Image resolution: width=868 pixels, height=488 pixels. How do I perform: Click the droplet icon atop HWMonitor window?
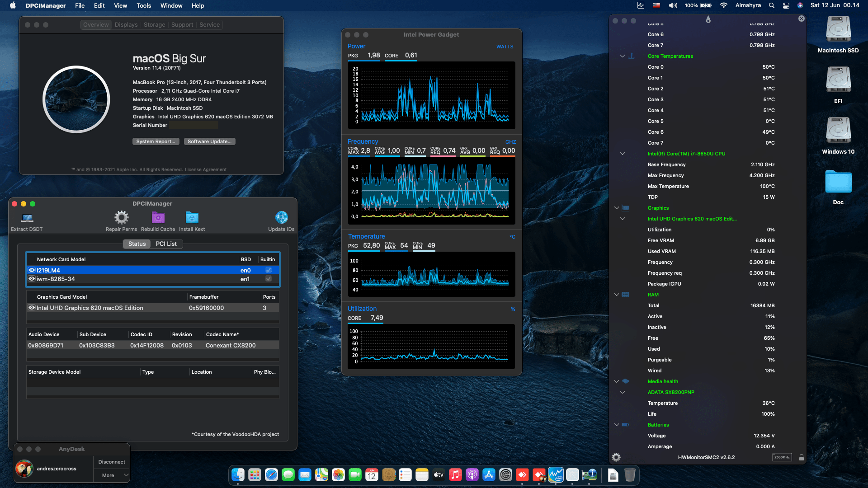pyautogui.click(x=708, y=19)
